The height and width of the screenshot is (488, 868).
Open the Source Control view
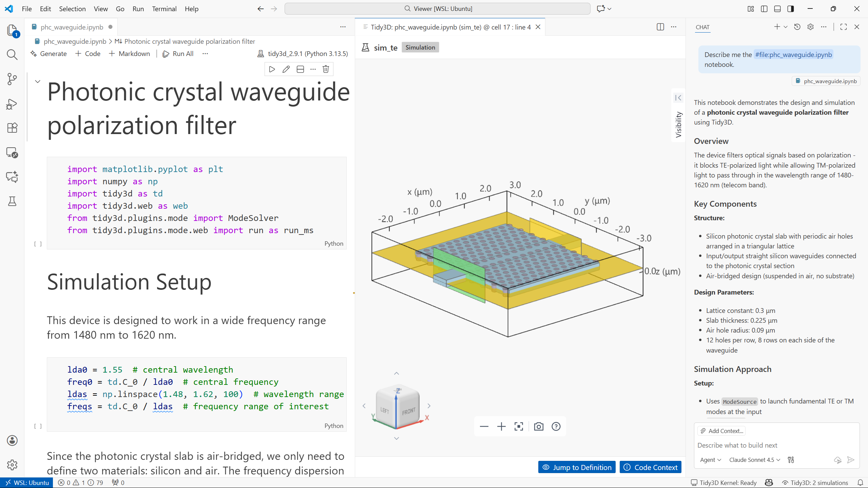click(12, 79)
